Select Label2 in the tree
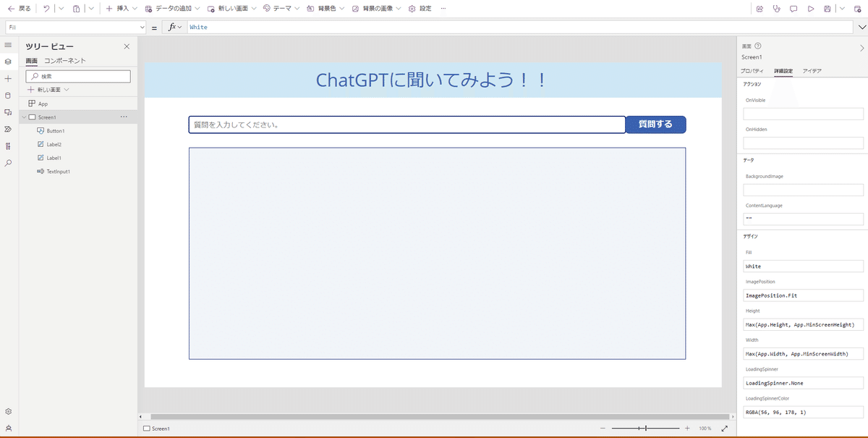The image size is (868, 438). [54, 144]
